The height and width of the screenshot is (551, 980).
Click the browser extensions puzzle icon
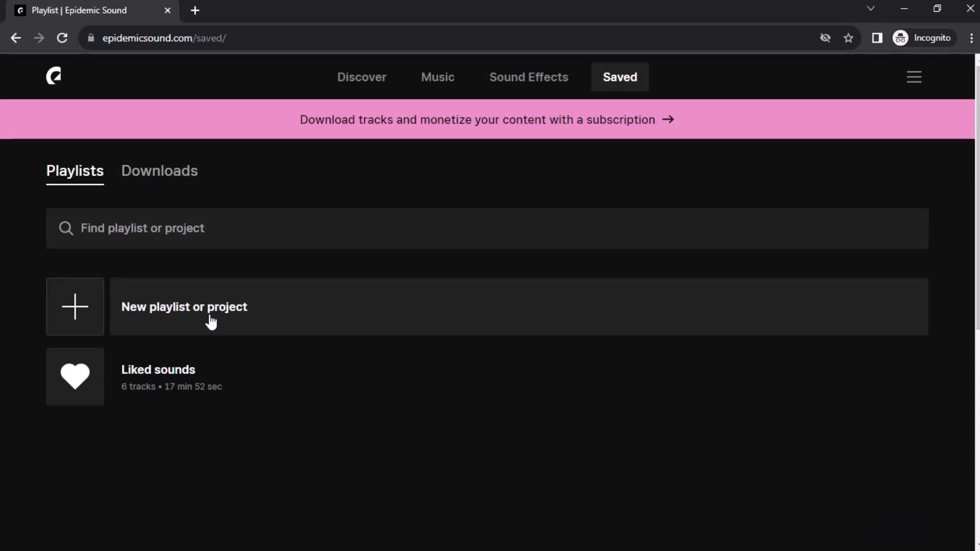click(877, 38)
